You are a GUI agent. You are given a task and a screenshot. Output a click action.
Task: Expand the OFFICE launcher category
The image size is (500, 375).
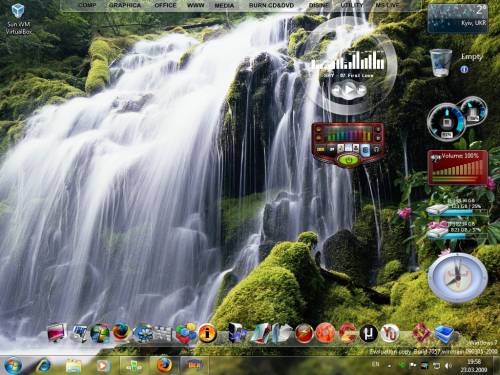[165, 5]
